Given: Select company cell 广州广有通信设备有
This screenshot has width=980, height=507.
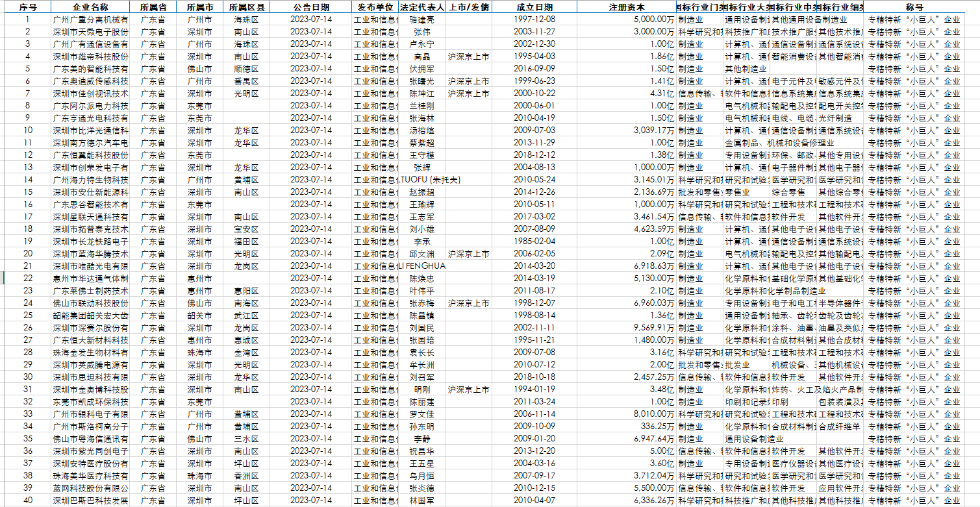Looking at the screenshot, I should click(90, 44).
